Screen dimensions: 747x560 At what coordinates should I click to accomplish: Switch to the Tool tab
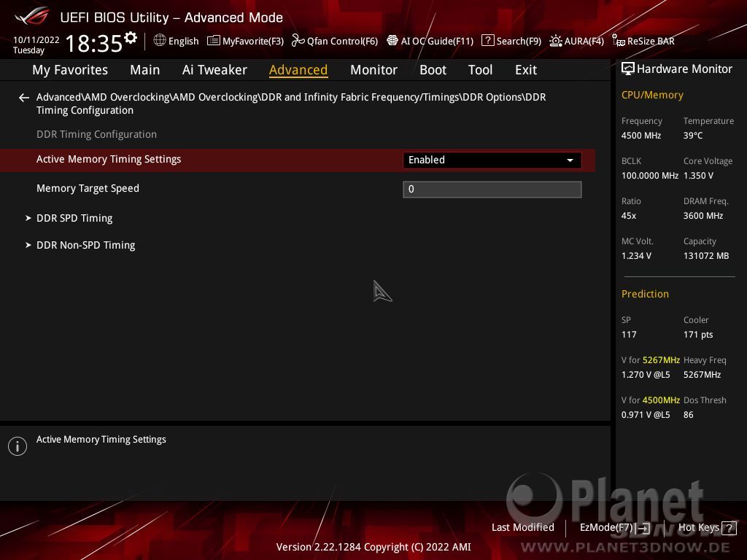click(480, 70)
